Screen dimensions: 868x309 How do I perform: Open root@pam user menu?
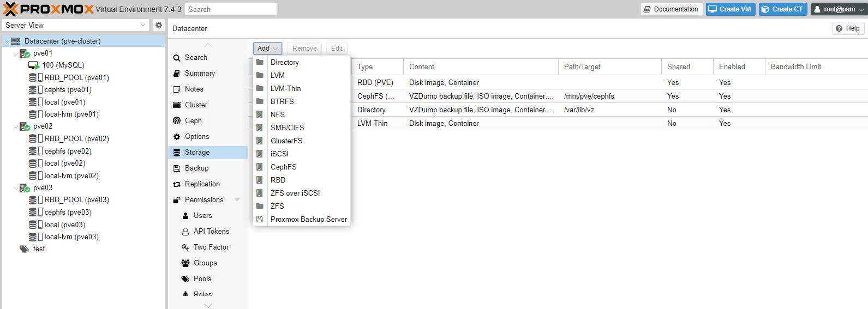point(839,9)
